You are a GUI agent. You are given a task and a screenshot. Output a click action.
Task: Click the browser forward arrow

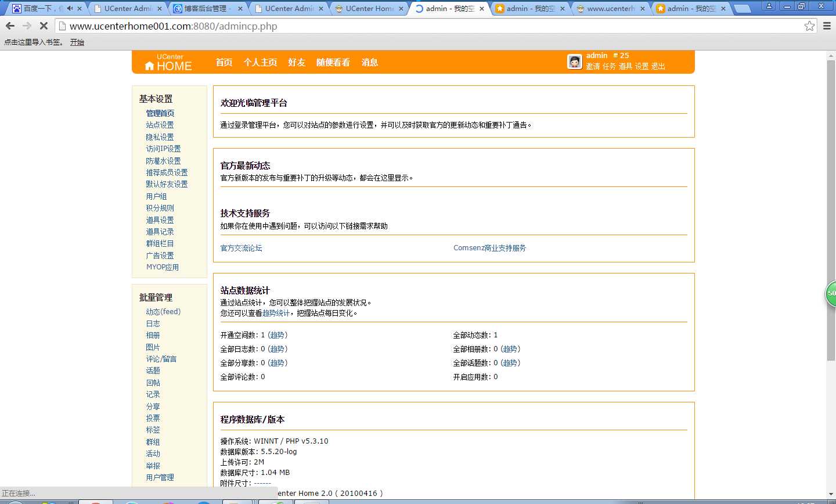click(27, 26)
